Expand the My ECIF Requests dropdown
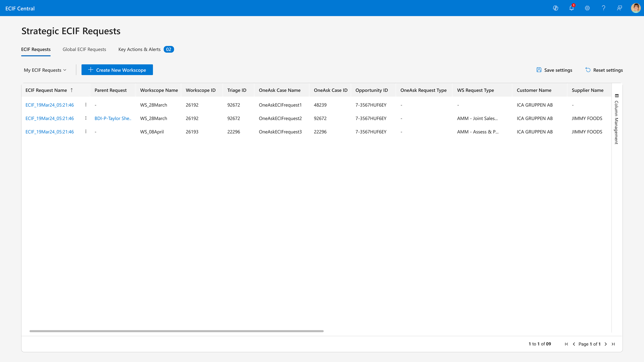Screen dimensions: 644x362 tap(45, 70)
